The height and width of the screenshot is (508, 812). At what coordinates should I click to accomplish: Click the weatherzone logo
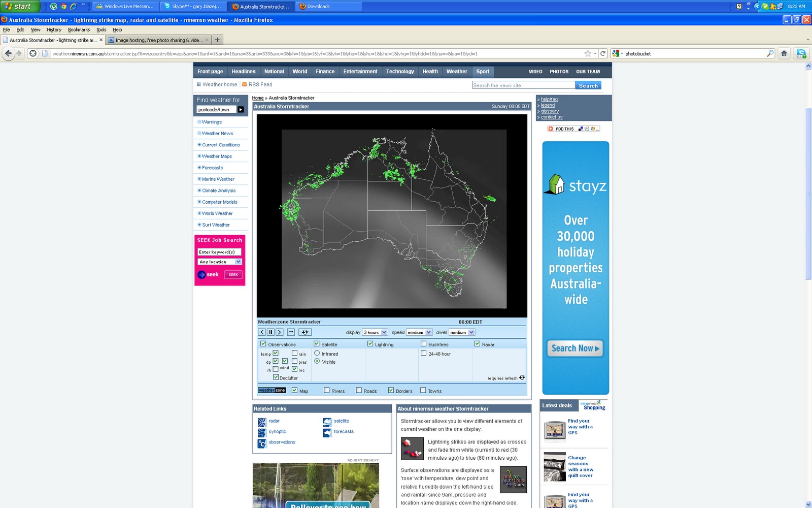point(272,390)
